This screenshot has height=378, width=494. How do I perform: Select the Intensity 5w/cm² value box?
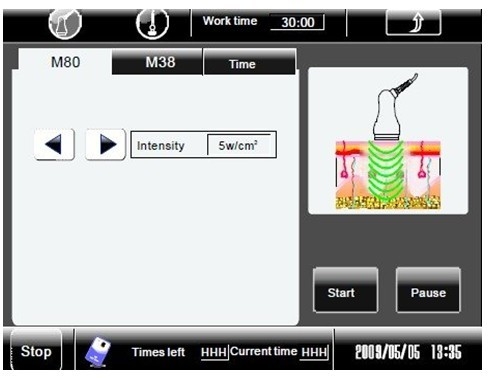pos(239,145)
